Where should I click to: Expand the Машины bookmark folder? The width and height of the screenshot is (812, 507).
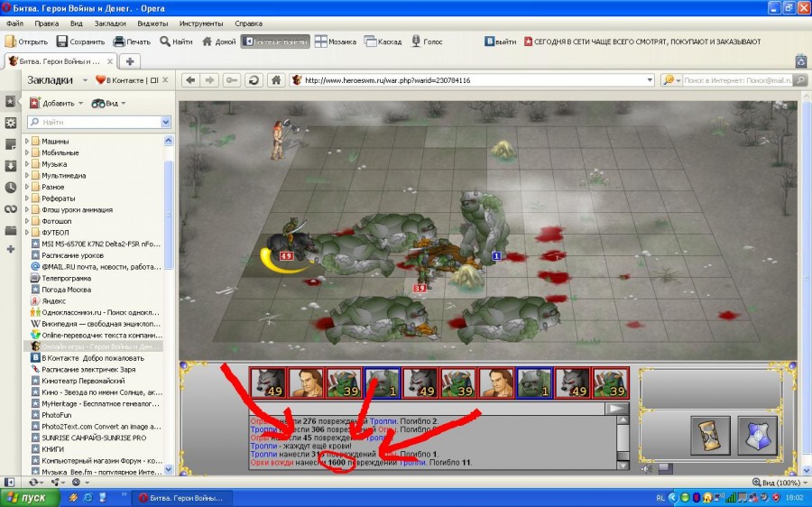point(27,141)
